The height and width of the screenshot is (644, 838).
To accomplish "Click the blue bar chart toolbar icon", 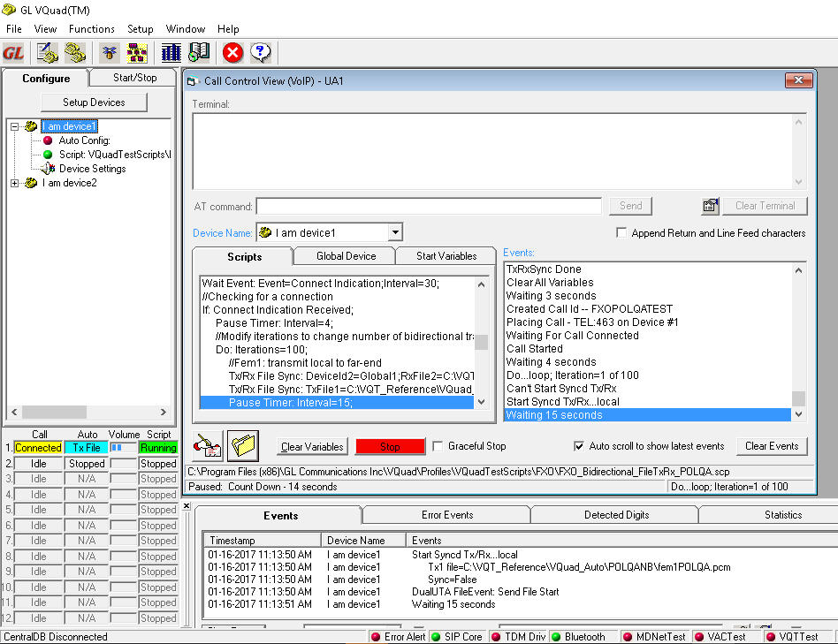I will [x=171, y=52].
